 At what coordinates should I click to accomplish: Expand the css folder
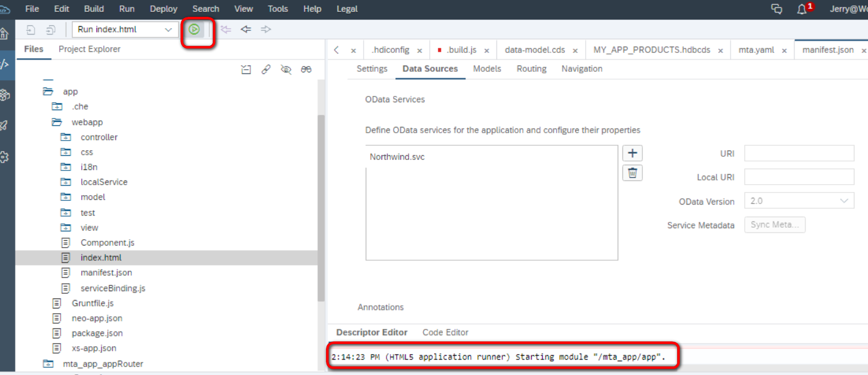click(x=66, y=152)
